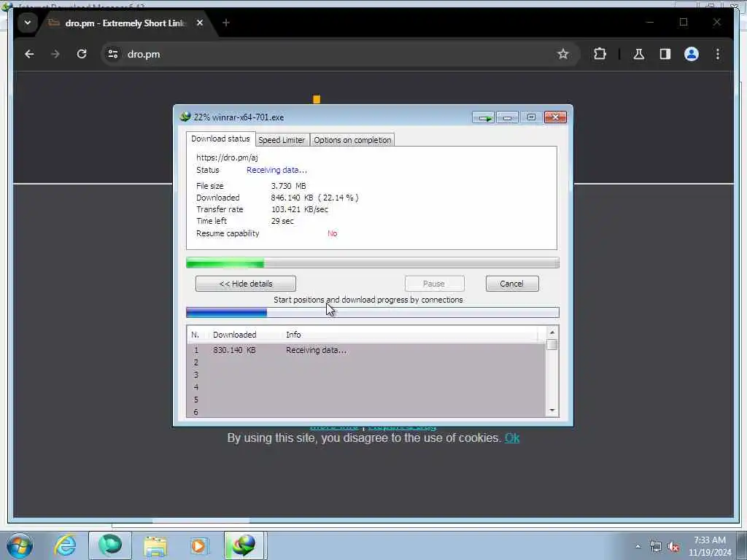Click the Chrome back arrow

click(29, 54)
